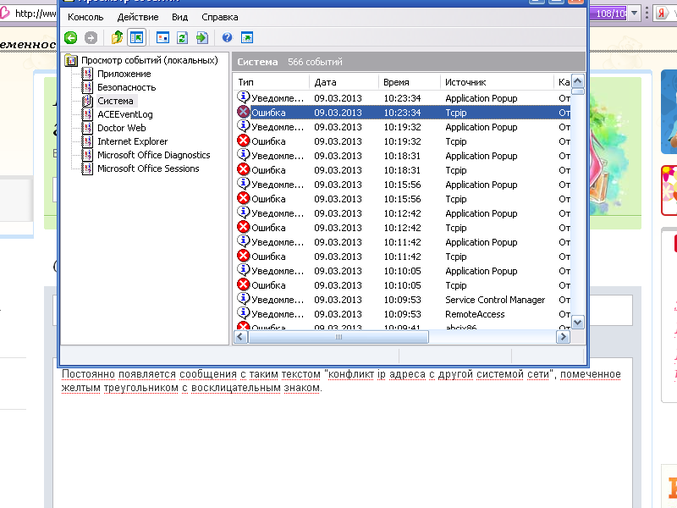677x508 pixels.
Task: Open the Консоль menu
Action: coord(85,17)
